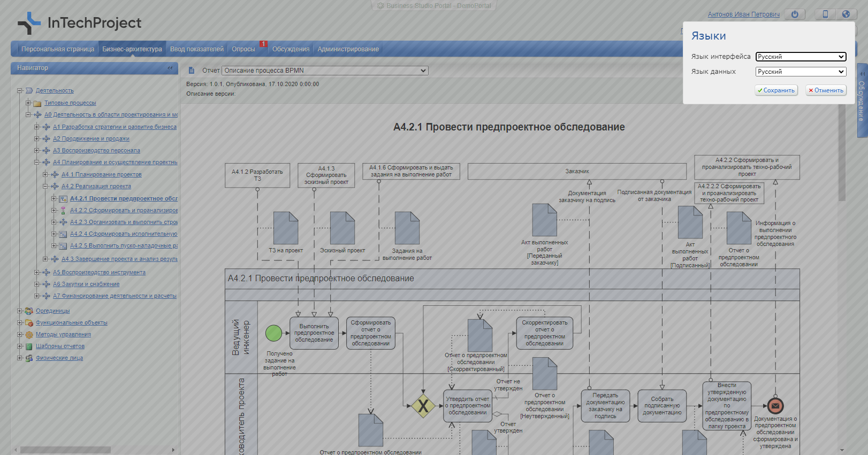Click the Функциональные объекты icon
868x455 pixels.
[x=29, y=323]
